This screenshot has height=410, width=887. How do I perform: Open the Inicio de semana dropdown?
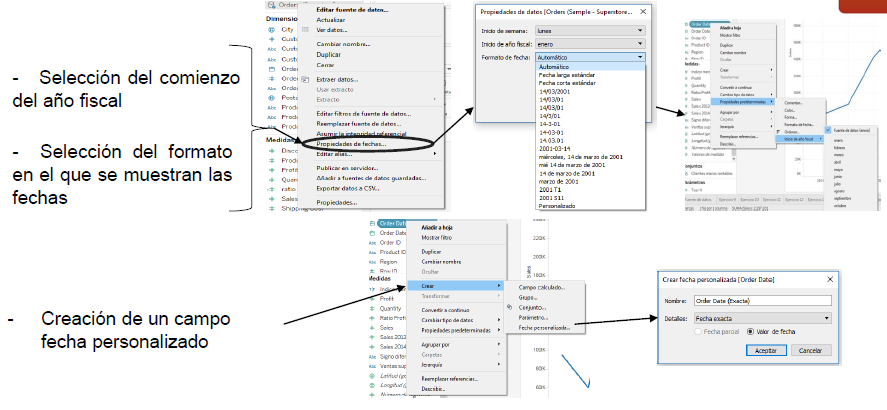tap(590, 31)
